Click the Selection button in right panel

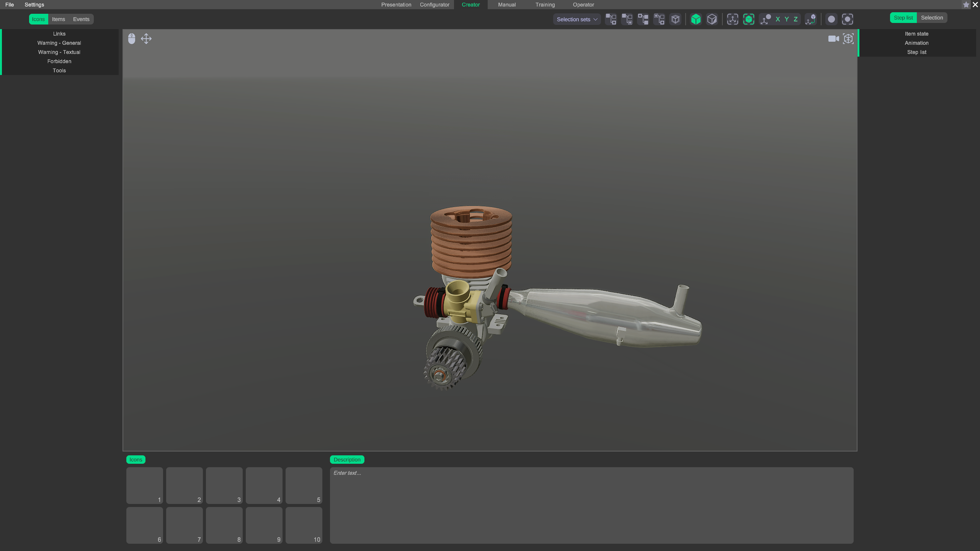point(932,18)
